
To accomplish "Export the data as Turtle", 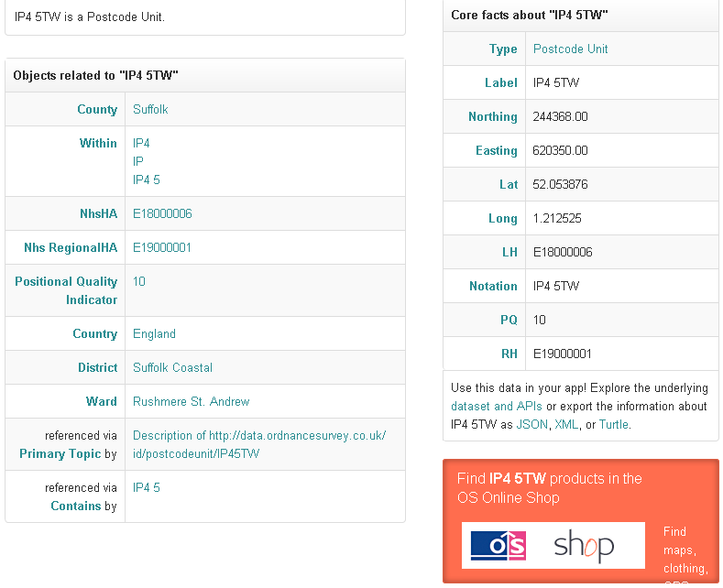I will click(x=613, y=424).
